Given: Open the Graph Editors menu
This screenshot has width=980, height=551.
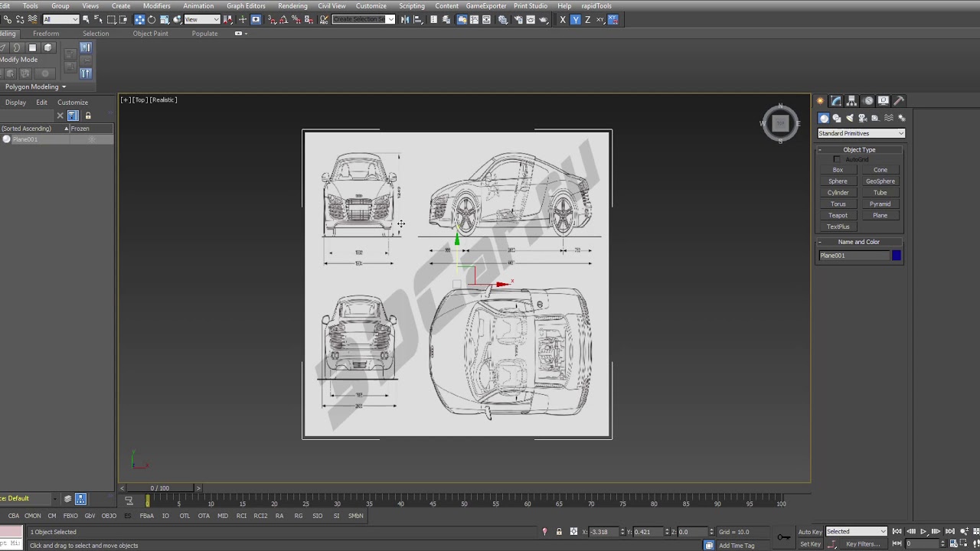Looking at the screenshot, I should (246, 6).
